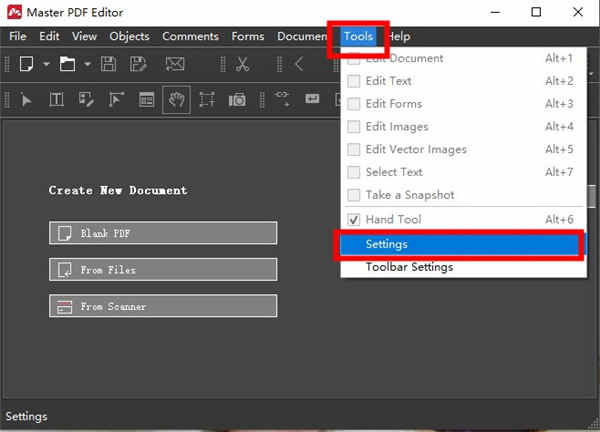
Task: Open the View menu
Action: coord(84,36)
